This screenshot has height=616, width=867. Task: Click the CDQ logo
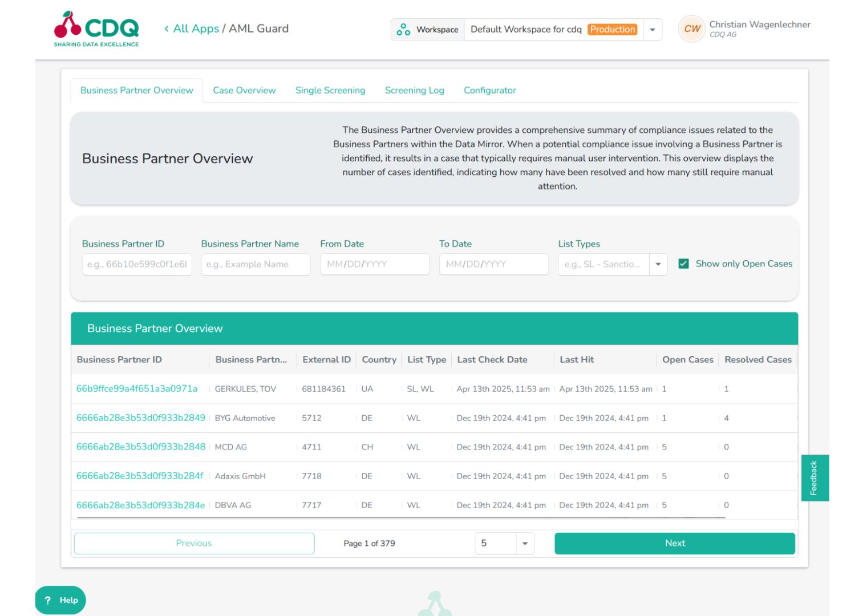[x=95, y=29]
